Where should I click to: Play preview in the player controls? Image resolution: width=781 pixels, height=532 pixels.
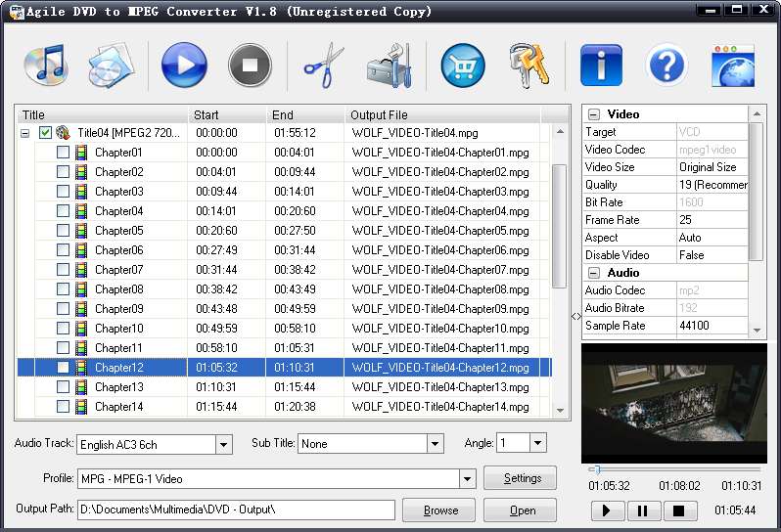point(606,510)
